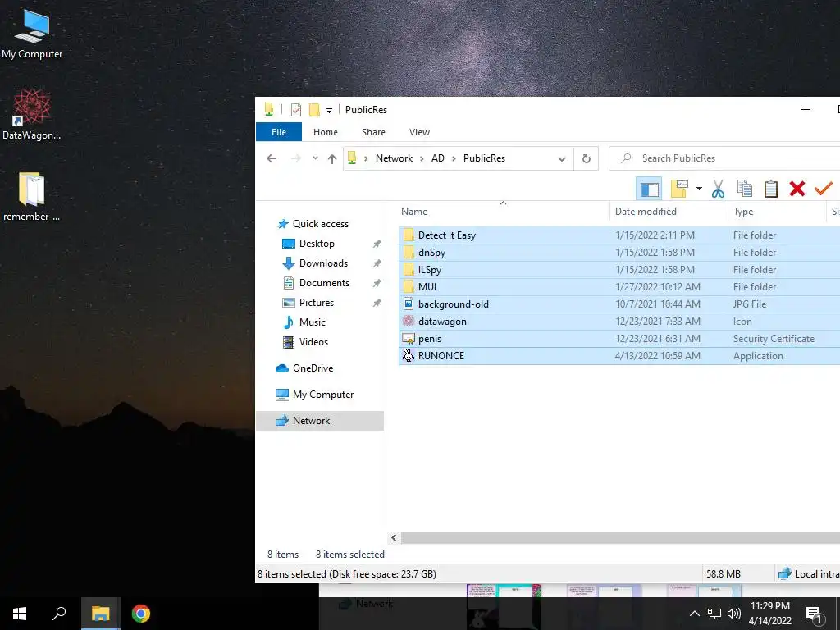
Task: Click the horizontal scrollbar's left arrow
Action: coord(394,538)
